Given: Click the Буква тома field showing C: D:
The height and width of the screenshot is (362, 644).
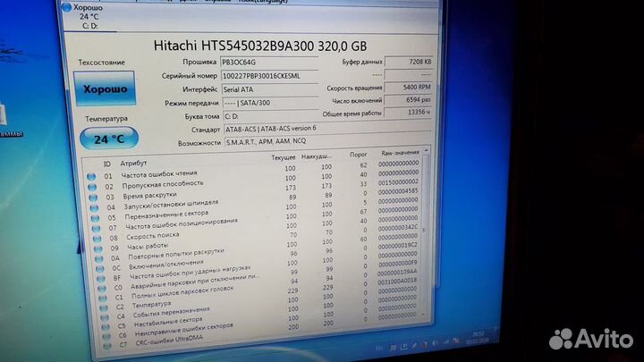Looking at the screenshot, I should click(x=272, y=116).
